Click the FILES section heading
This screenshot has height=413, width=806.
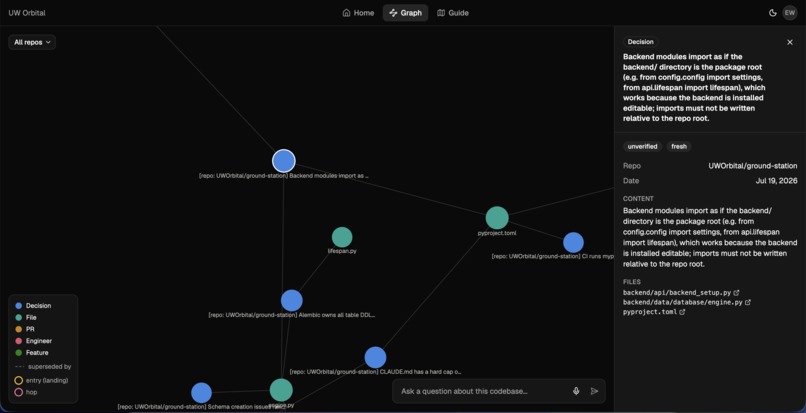pos(632,282)
